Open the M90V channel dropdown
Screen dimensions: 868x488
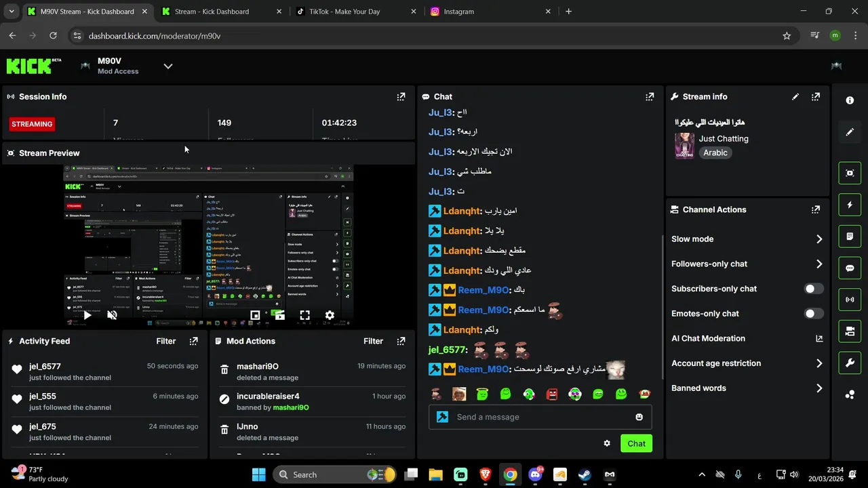click(x=168, y=66)
